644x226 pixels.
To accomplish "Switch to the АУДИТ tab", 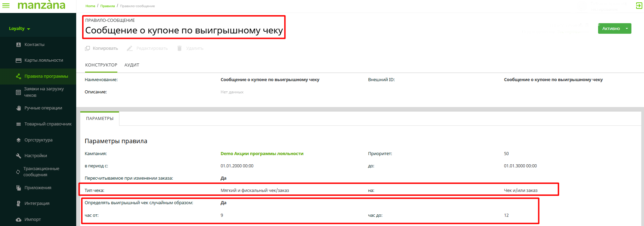I will click(x=132, y=65).
